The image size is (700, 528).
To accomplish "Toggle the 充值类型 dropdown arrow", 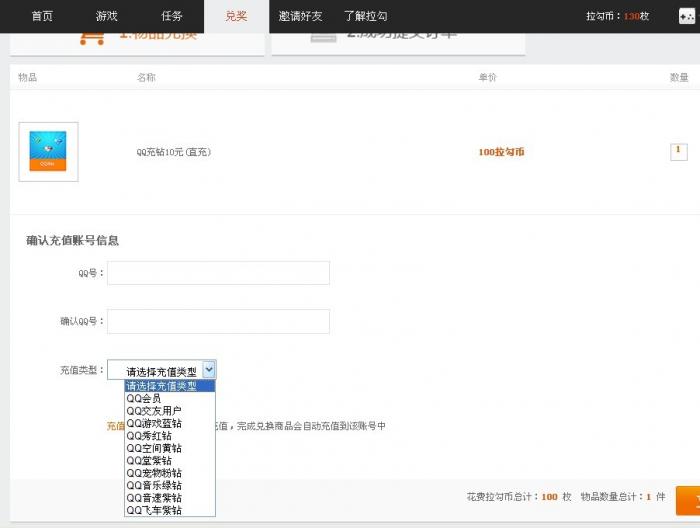I will tap(209, 370).
